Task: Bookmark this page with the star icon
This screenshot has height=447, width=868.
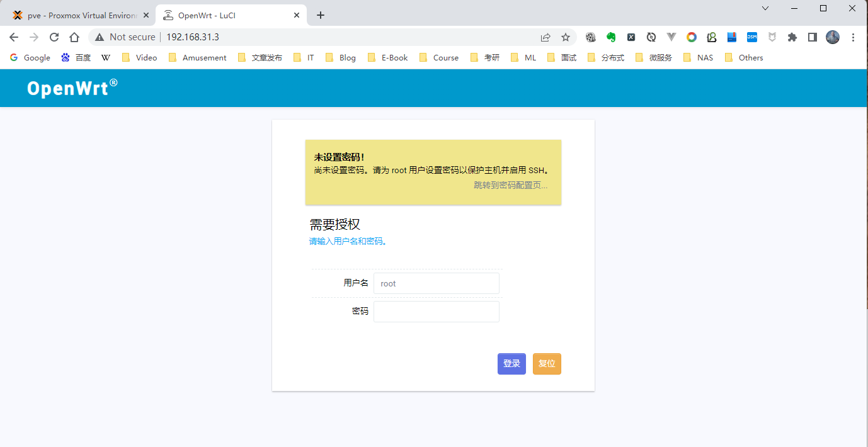Action: (x=566, y=37)
